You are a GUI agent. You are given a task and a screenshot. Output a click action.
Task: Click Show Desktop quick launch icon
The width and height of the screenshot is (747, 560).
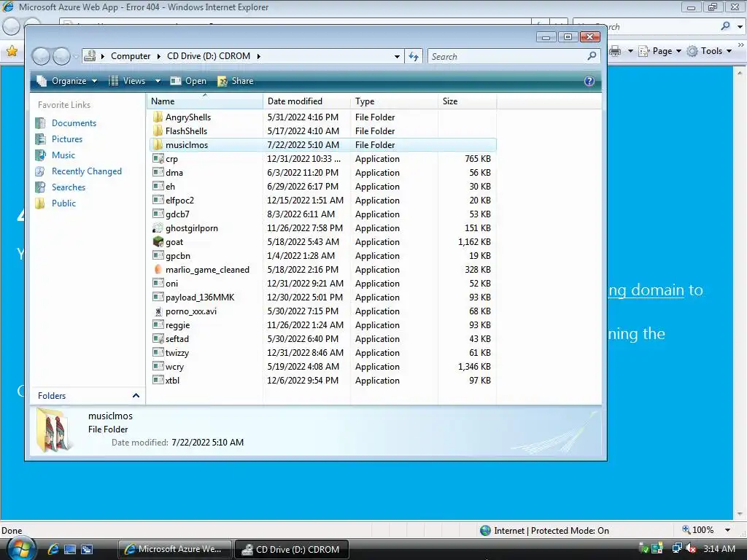point(70,549)
